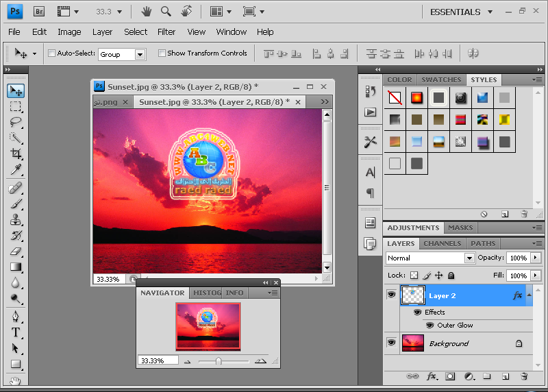Select the Eraser tool
The height and width of the screenshot is (392, 548).
(x=15, y=252)
